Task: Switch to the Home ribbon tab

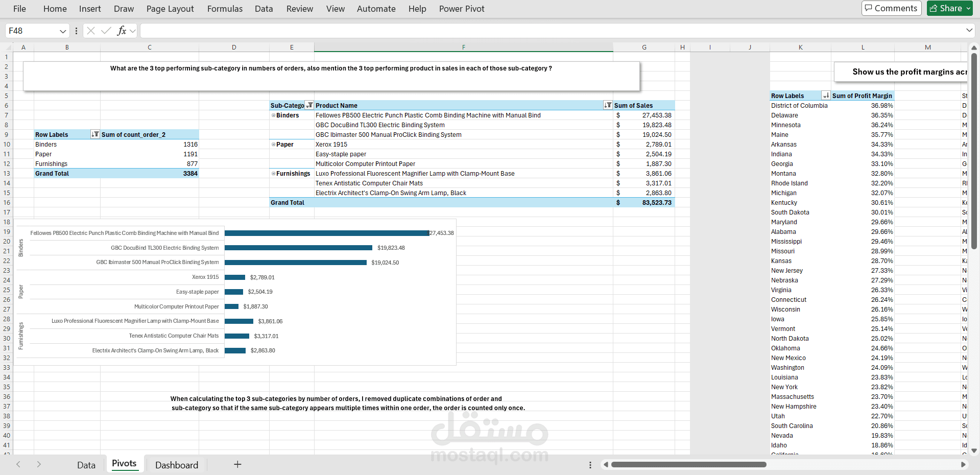Action: [55, 9]
